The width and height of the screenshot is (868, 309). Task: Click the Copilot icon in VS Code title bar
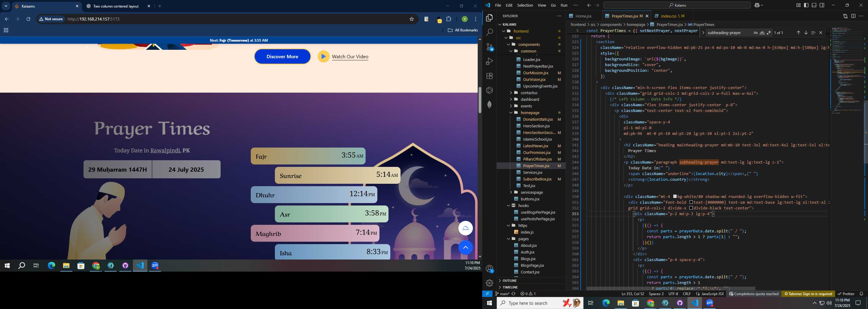tap(757, 5)
